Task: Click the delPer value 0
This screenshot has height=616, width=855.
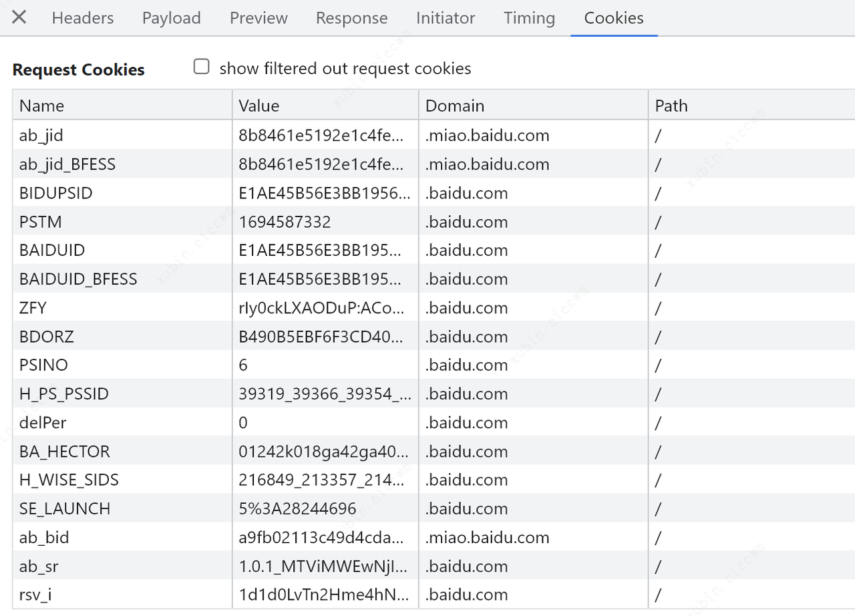Action: (x=243, y=422)
